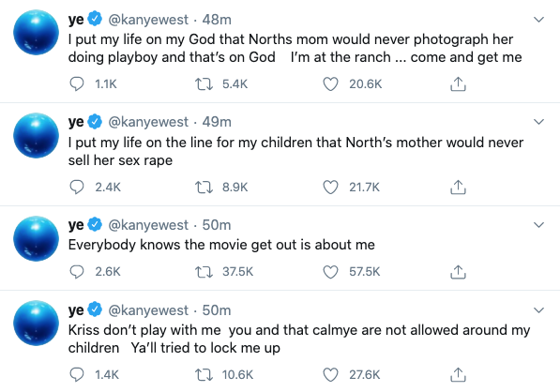This screenshot has width=560, height=392.
Task: Open the 49m timestamp link
Action: (x=217, y=122)
